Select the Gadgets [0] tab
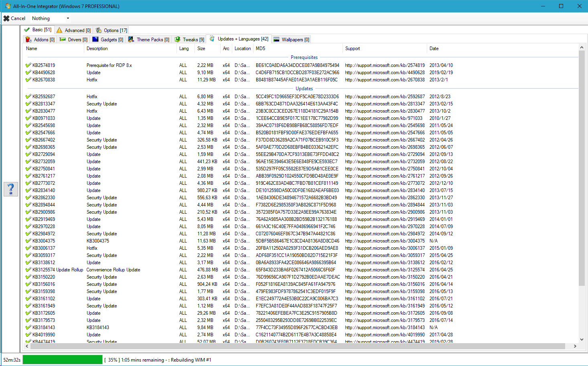Viewport: 588px width, 366px height. pyautogui.click(x=107, y=40)
